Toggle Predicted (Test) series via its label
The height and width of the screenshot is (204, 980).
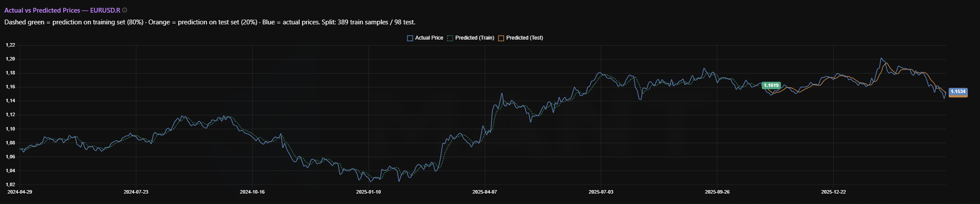pos(524,38)
